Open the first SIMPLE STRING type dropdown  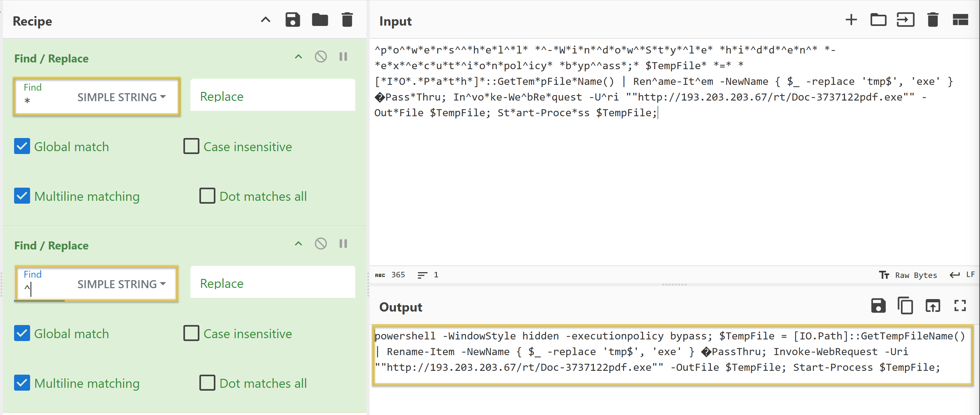point(121,97)
